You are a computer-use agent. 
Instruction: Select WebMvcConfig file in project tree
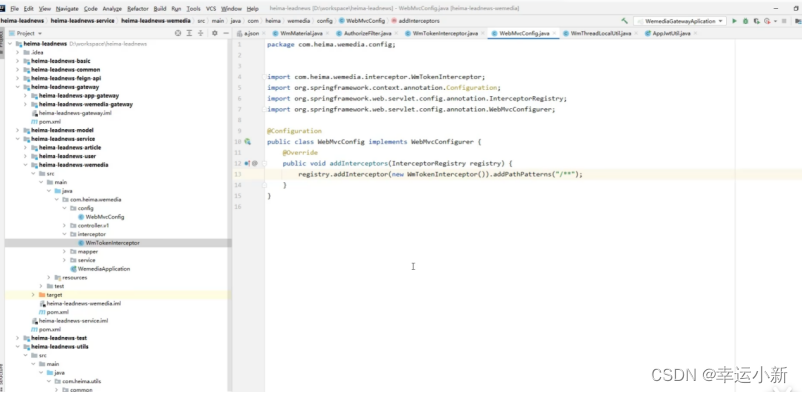point(104,217)
